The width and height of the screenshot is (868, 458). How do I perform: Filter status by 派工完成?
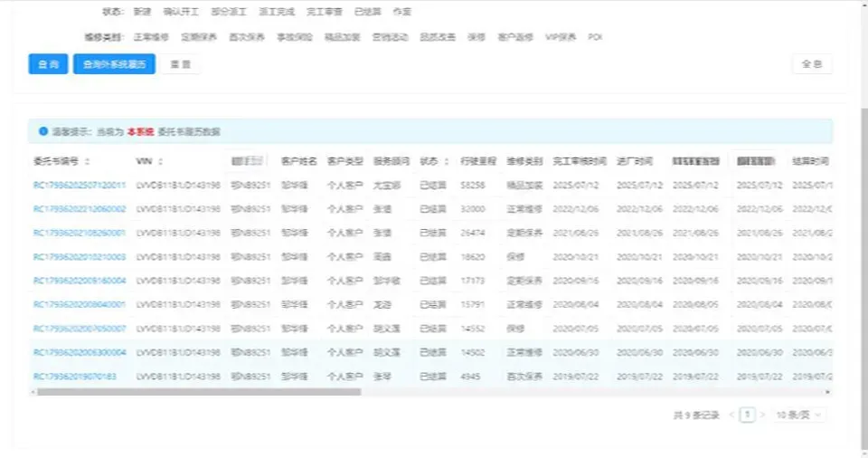[277, 12]
